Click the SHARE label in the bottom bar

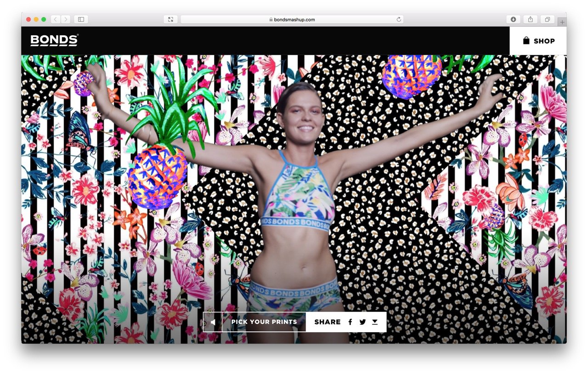click(328, 322)
